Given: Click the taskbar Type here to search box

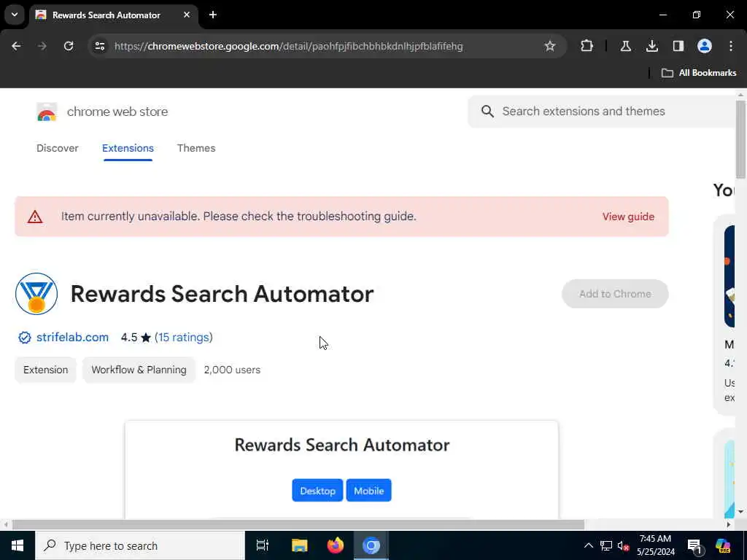Looking at the screenshot, I should tap(140, 545).
